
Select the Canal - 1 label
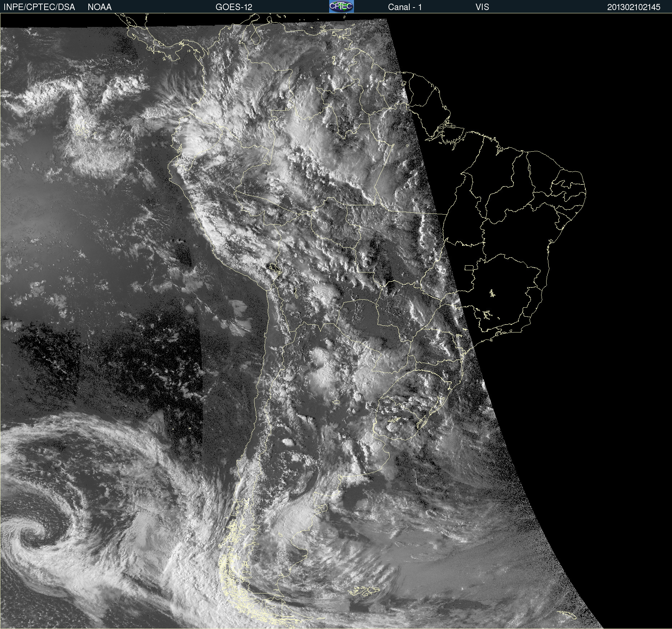[405, 7]
